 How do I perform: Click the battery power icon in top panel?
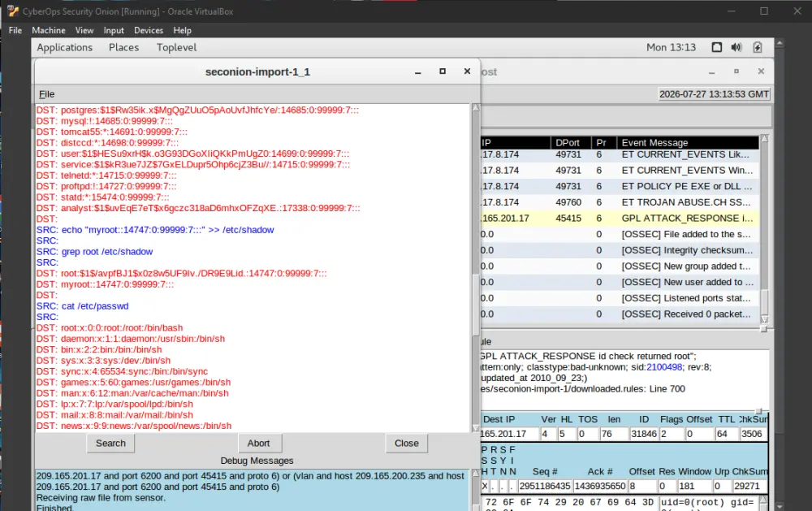757,47
